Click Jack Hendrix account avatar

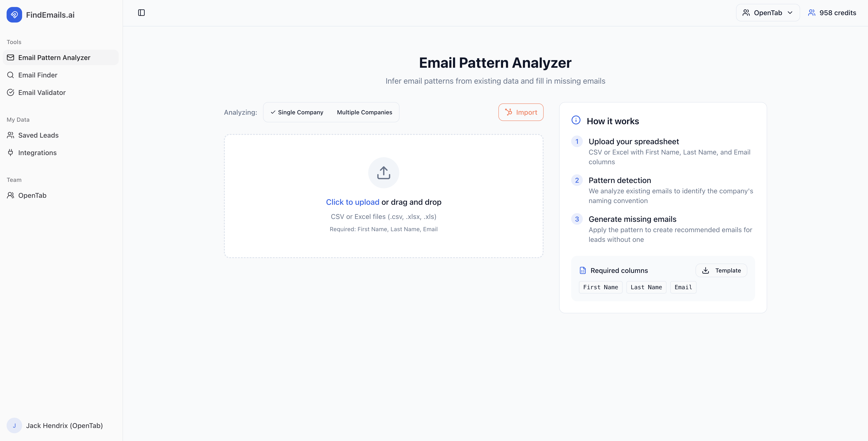click(14, 425)
